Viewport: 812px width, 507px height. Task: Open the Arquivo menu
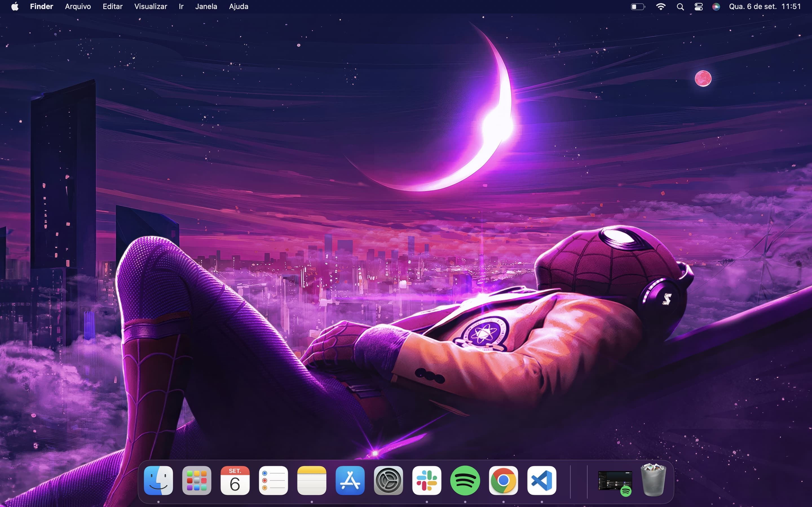coord(78,6)
